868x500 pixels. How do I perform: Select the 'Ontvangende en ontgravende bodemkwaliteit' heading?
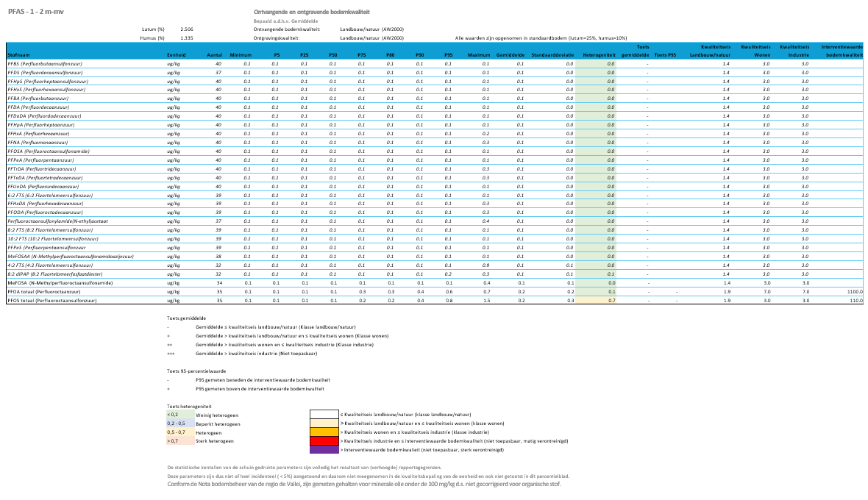(x=311, y=12)
